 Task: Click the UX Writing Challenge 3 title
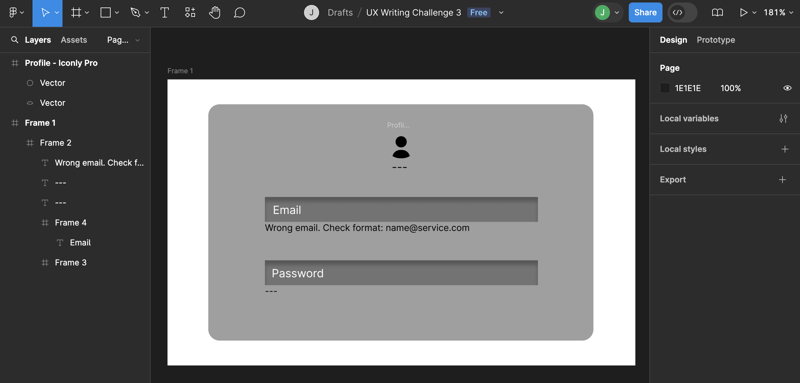pos(413,13)
